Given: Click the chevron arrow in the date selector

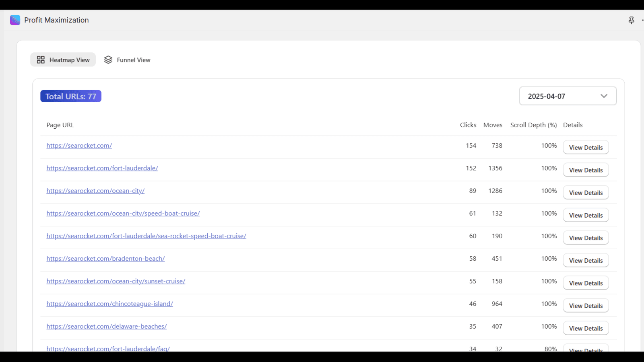Looking at the screenshot, I should tap(604, 96).
